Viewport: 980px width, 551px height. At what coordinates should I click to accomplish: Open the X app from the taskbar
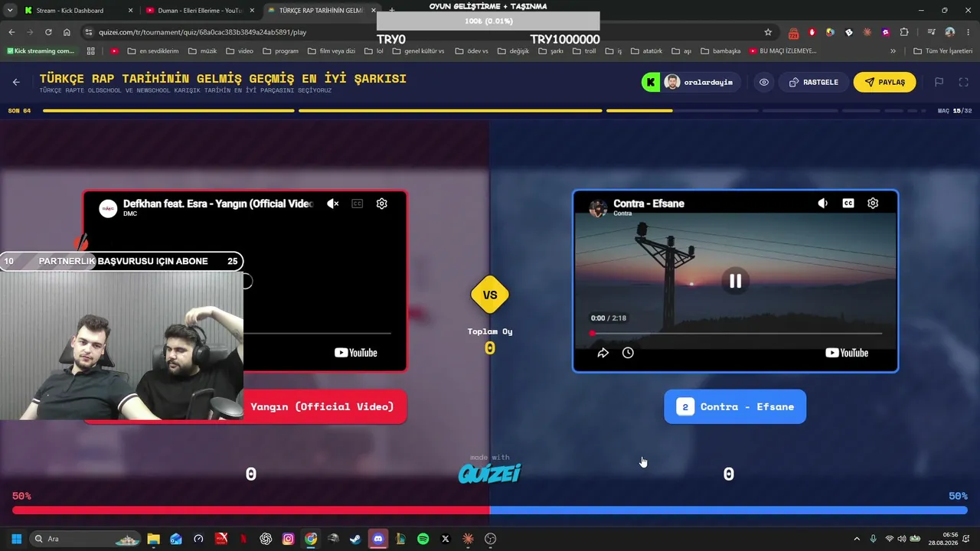pos(446,539)
